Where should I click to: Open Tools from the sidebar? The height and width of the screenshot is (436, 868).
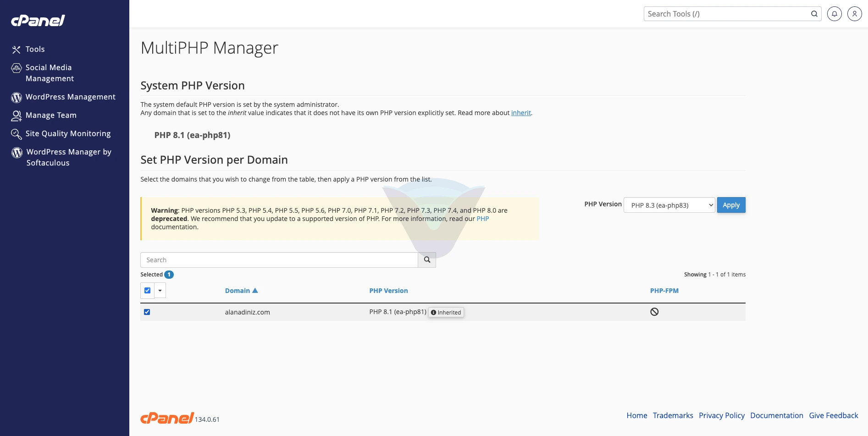pyautogui.click(x=35, y=49)
